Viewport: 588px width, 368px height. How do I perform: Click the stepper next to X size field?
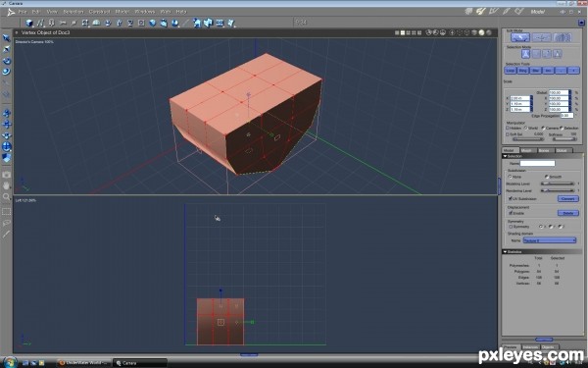531,98
